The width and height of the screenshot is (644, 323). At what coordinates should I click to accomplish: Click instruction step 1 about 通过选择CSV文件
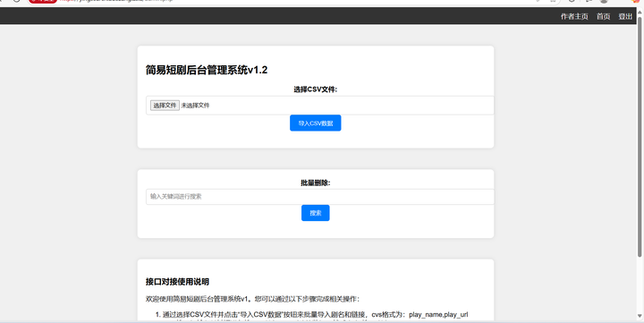click(315, 314)
